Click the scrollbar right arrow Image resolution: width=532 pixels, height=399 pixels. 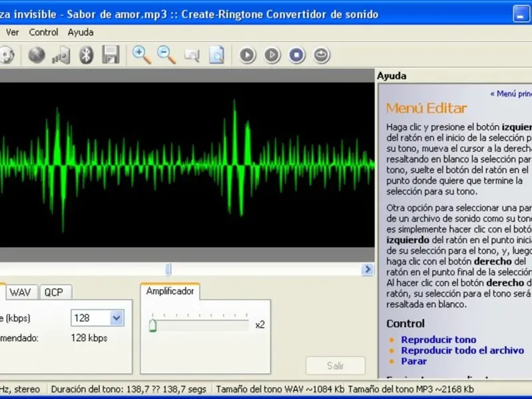click(368, 269)
